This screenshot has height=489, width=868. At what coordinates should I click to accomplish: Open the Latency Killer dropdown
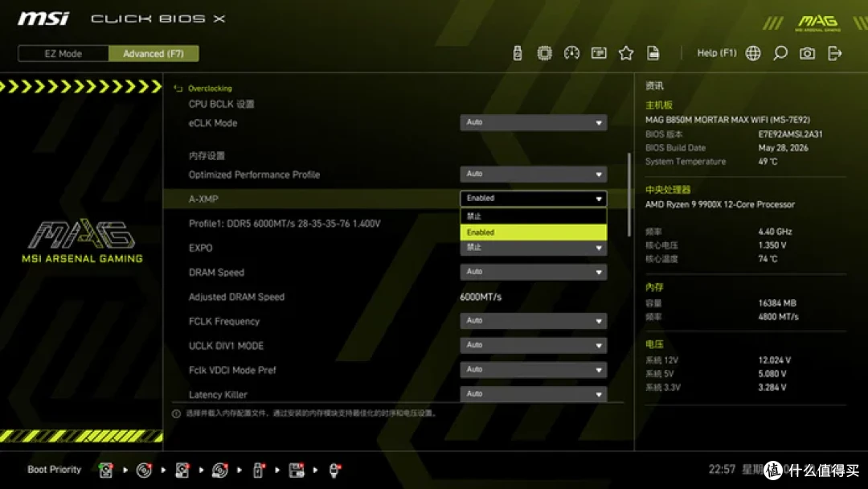[x=533, y=394]
